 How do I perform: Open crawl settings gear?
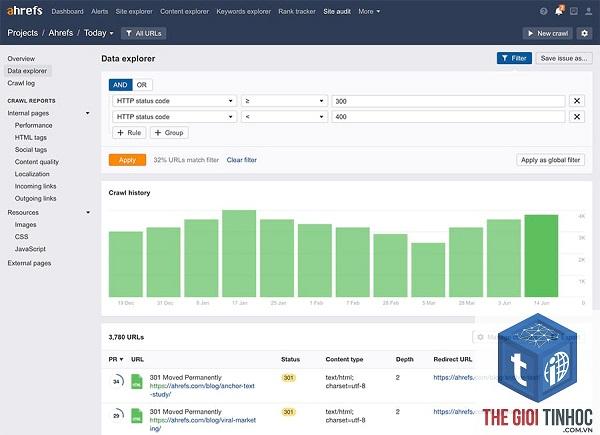(584, 33)
